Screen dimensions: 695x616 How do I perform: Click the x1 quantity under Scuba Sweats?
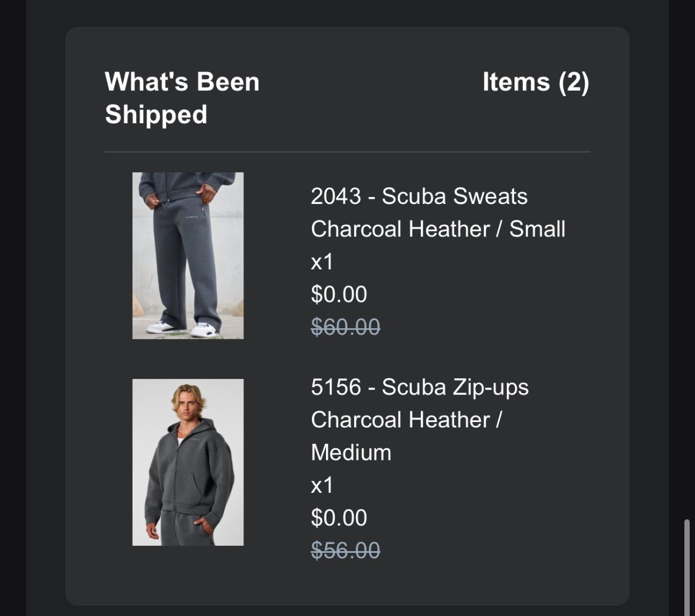pos(322,262)
